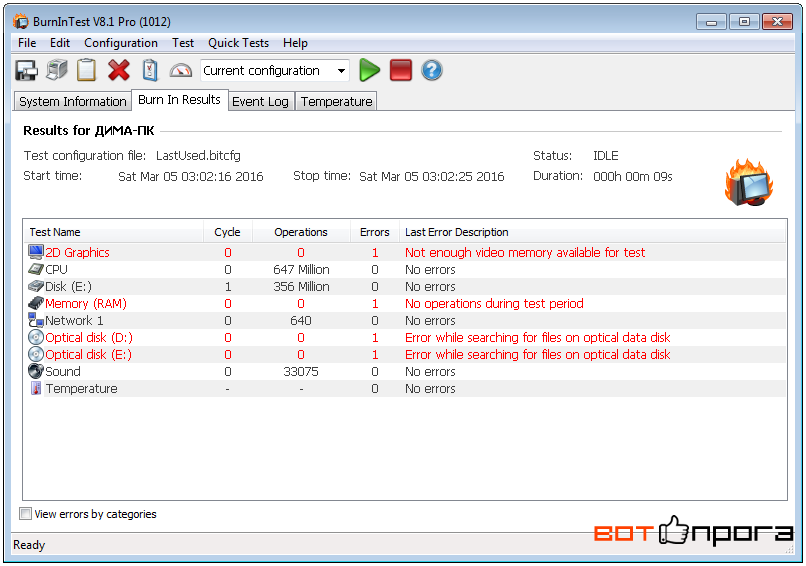Open help with the blue question icon
Screen dimensions: 806x566
(x=432, y=70)
